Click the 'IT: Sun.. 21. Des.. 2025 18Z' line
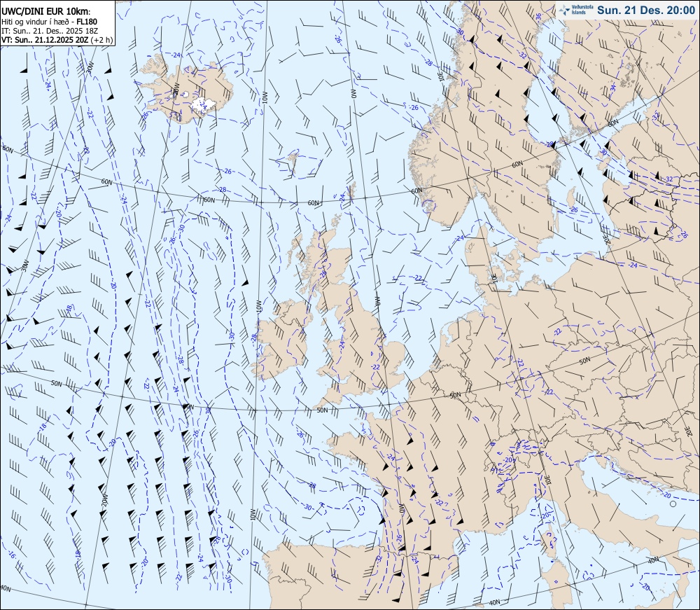Image resolution: width=700 pixels, height=610 pixels. click(x=50, y=31)
